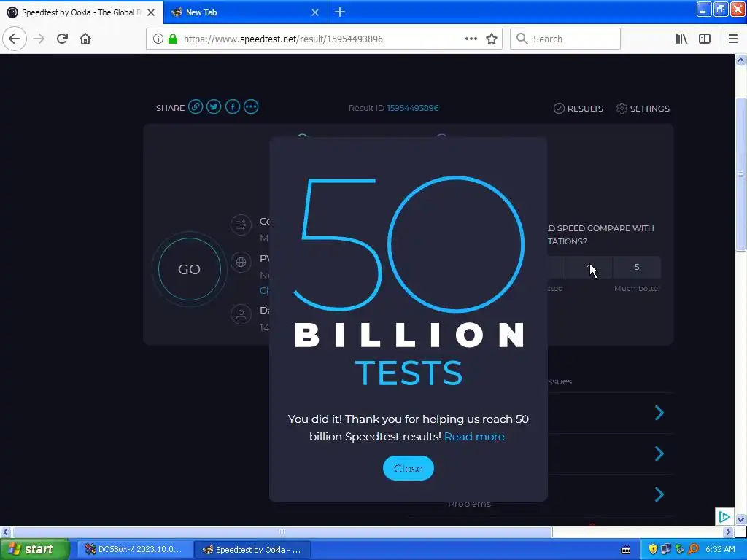Rate speed comparison as 4
The image size is (747, 560).
(x=589, y=267)
